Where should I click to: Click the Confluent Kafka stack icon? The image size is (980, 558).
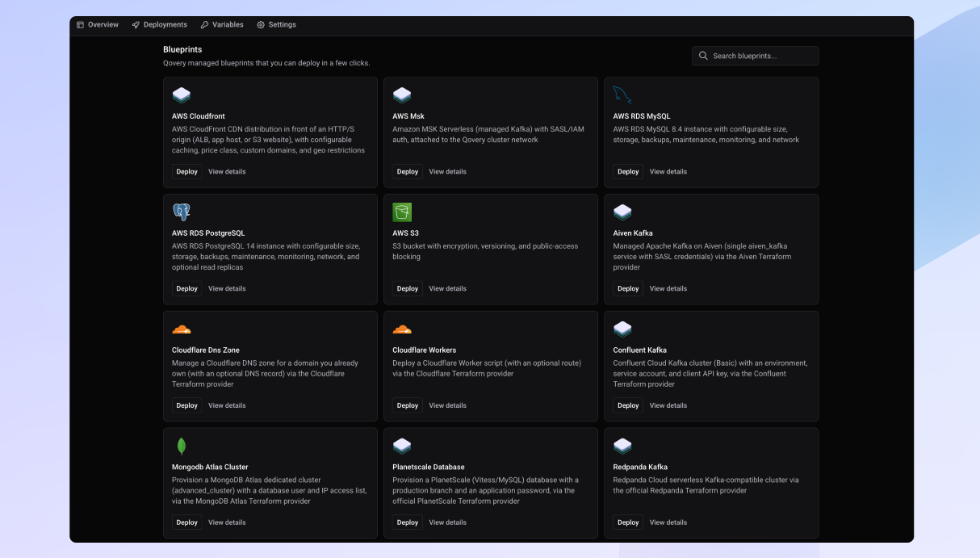tap(622, 329)
